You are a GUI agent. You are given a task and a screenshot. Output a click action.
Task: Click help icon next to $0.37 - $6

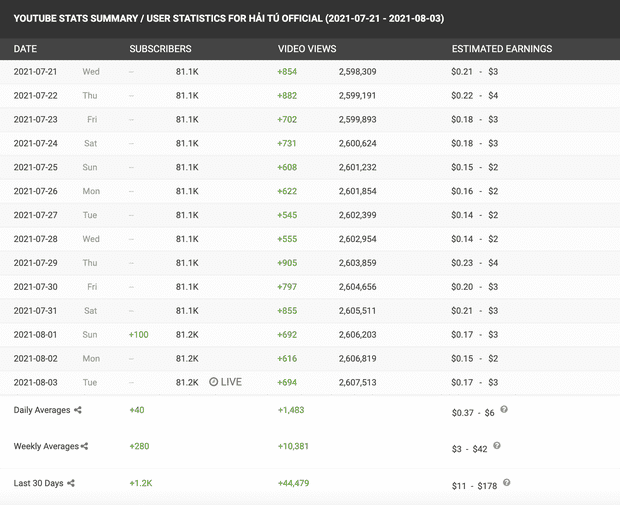504,409
